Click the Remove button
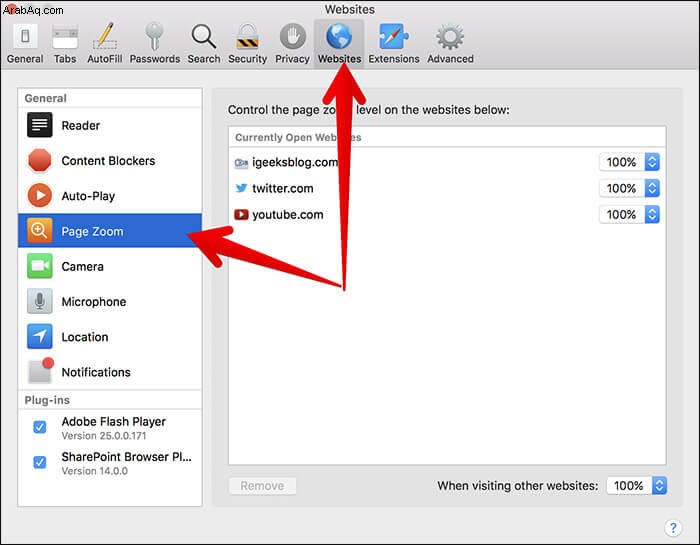The width and height of the screenshot is (700, 545). click(262, 486)
